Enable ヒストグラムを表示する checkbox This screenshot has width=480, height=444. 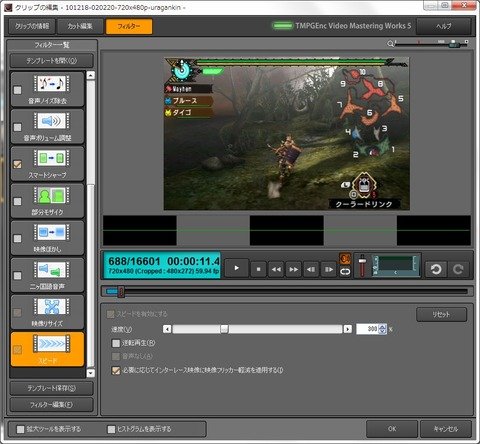coord(112,429)
